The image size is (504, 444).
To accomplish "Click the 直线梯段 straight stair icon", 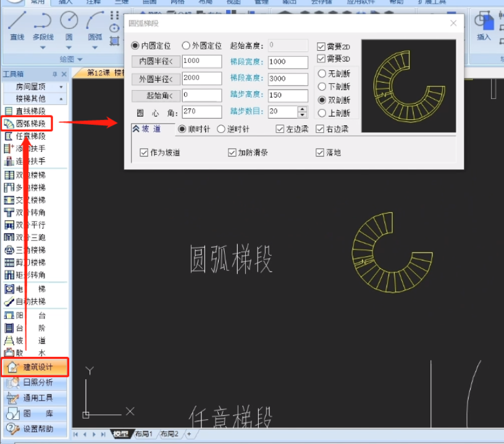I will click(9, 111).
